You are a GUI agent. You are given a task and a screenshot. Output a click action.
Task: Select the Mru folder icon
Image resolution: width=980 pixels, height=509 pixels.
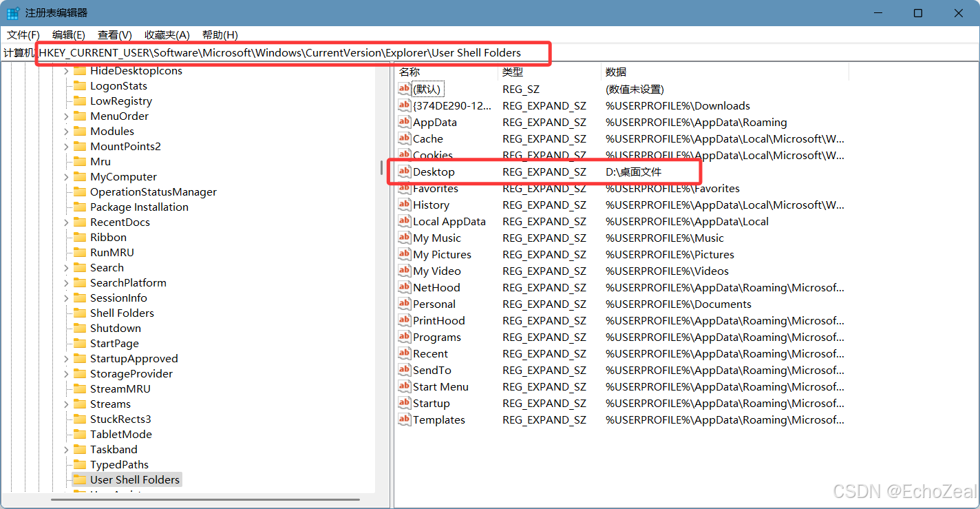tap(79, 162)
